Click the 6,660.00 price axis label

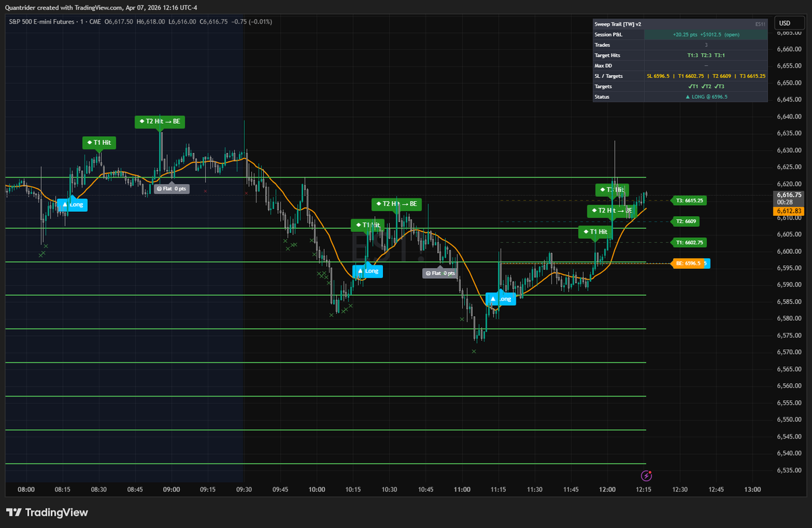pyautogui.click(x=789, y=49)
